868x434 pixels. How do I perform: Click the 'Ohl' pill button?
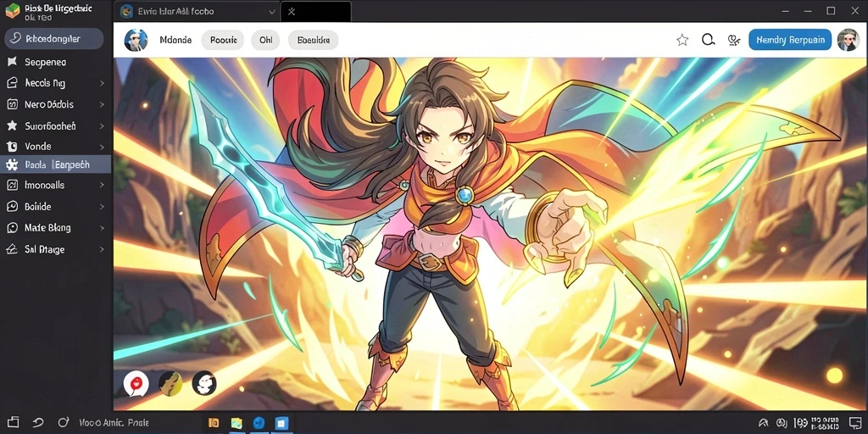265,40
